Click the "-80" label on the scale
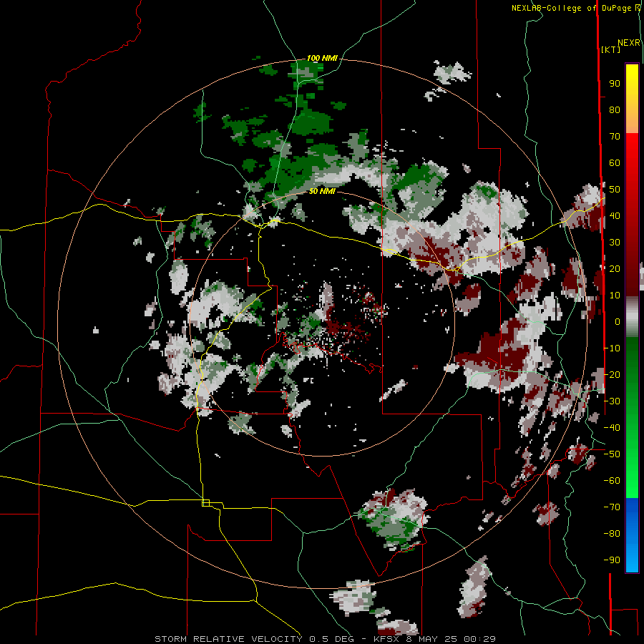Viewport: 644px width, 644px height. [x=612, y=534]
